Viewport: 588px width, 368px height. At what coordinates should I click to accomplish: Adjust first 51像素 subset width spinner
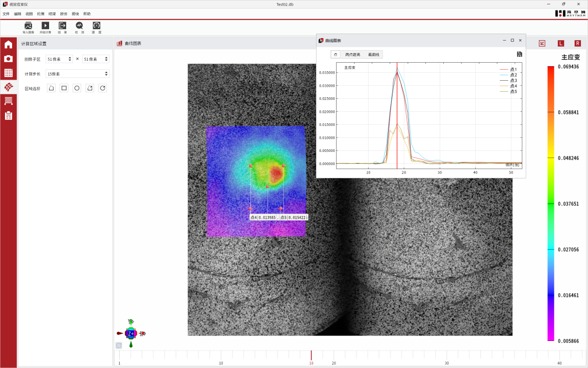point(70,59)
